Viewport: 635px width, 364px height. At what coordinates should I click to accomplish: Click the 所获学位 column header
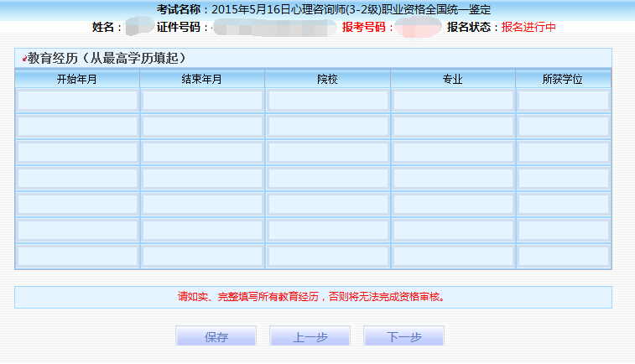[563, 80]
